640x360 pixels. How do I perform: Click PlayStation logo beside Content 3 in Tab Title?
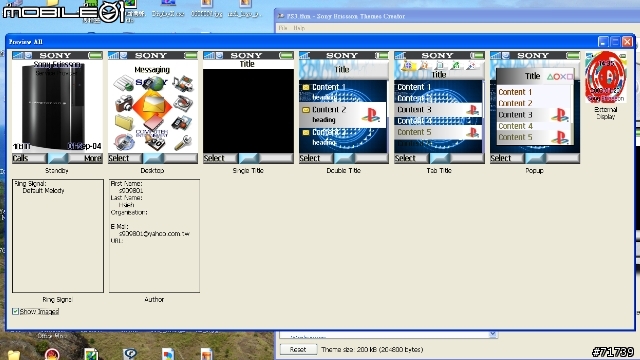473,110
